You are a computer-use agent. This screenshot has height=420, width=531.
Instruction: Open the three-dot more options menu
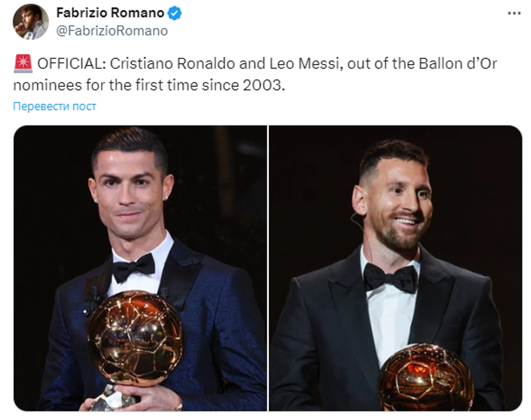tap(514, 13)
